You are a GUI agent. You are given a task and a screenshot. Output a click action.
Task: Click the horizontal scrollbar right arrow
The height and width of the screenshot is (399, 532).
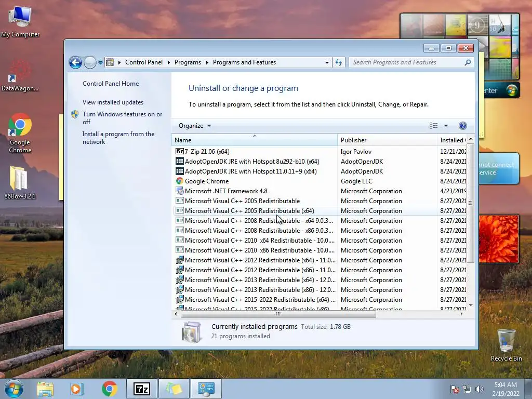[461, 314]
